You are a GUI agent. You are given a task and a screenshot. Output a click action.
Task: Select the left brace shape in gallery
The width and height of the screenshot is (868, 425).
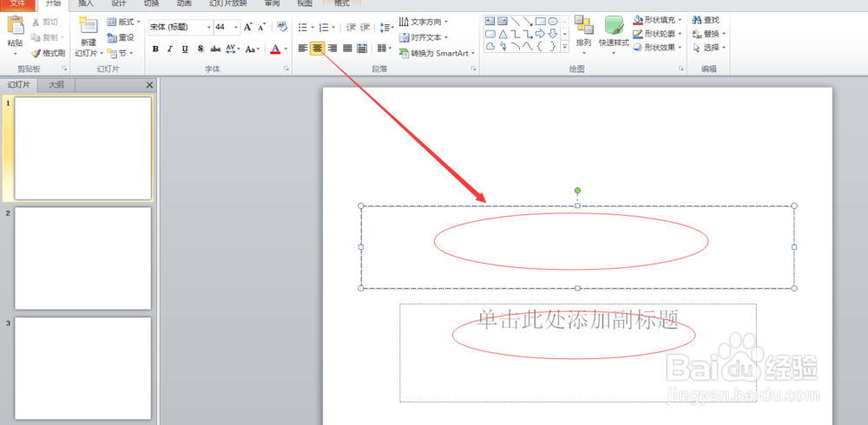point(540,46)
